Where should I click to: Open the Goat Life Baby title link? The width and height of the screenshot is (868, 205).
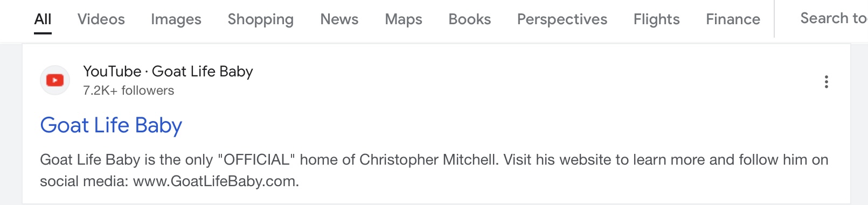(112, 125)
